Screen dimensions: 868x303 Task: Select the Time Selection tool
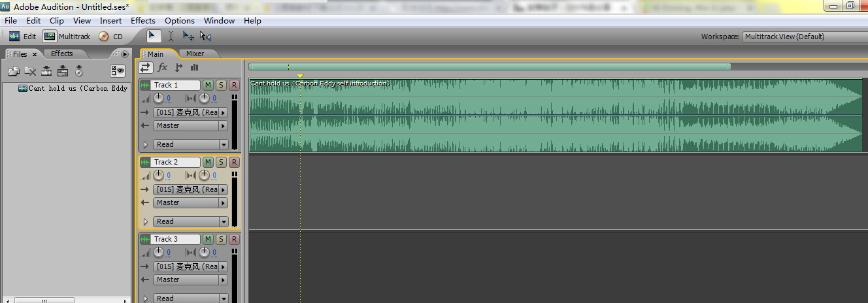(x=171, y=37)
